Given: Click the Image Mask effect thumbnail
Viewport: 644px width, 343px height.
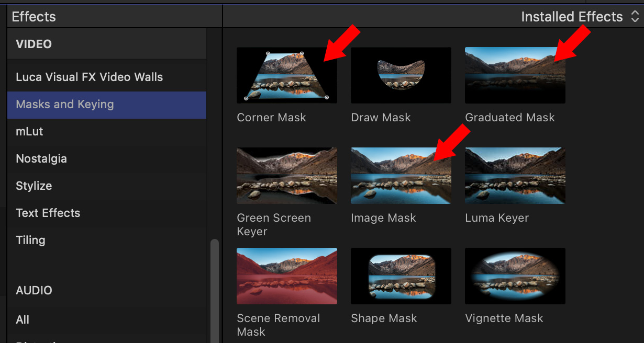Looking at the screenshot, I should coord(401,176).
